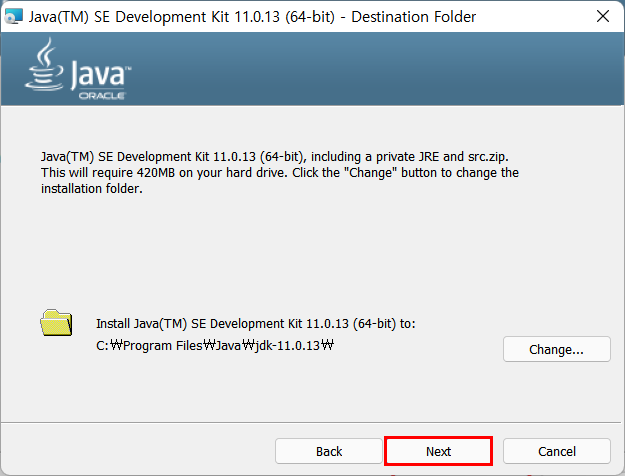This screenshot has width=625, height=476.
Task: Cancel the Java JDK installation
Action: coord(557,451)
